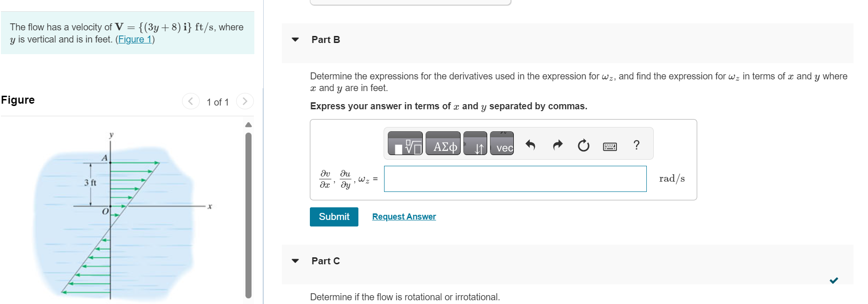Submit the Part B answer

click(334, 217)
